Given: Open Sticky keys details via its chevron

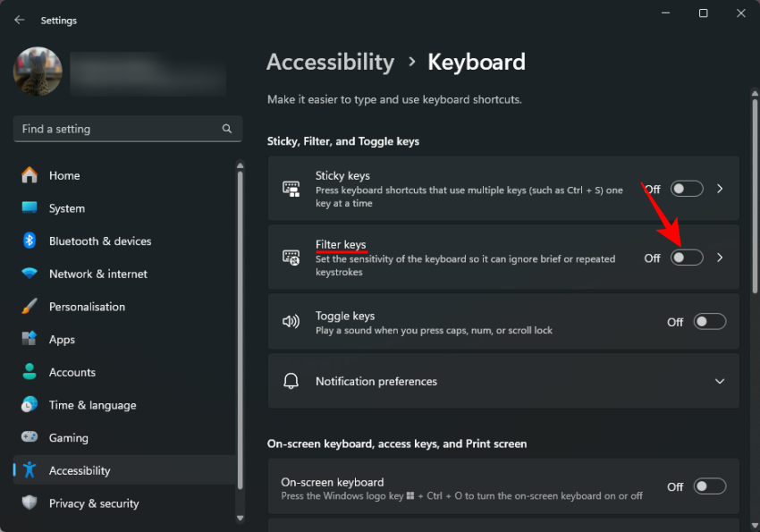Looking at the screenshot, I should coord(720,189).
